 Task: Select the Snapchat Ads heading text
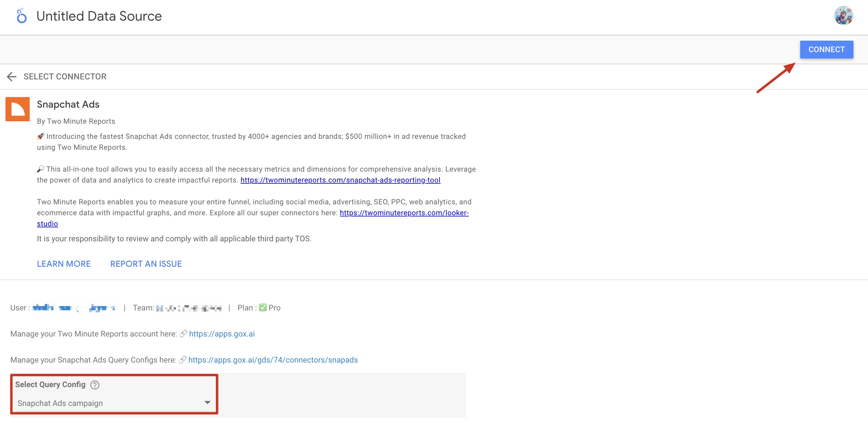point(68,104)
